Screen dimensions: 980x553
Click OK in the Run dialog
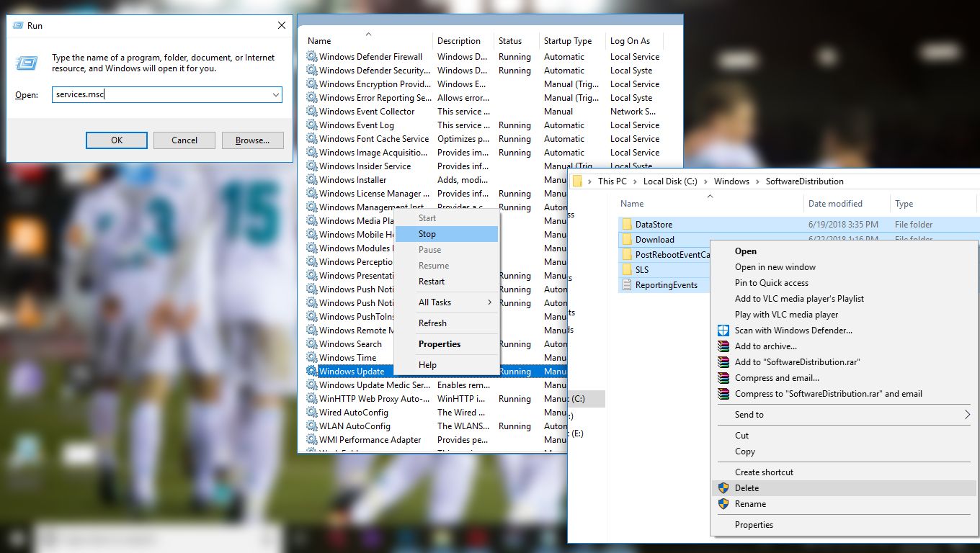click(x=117, y=140)
